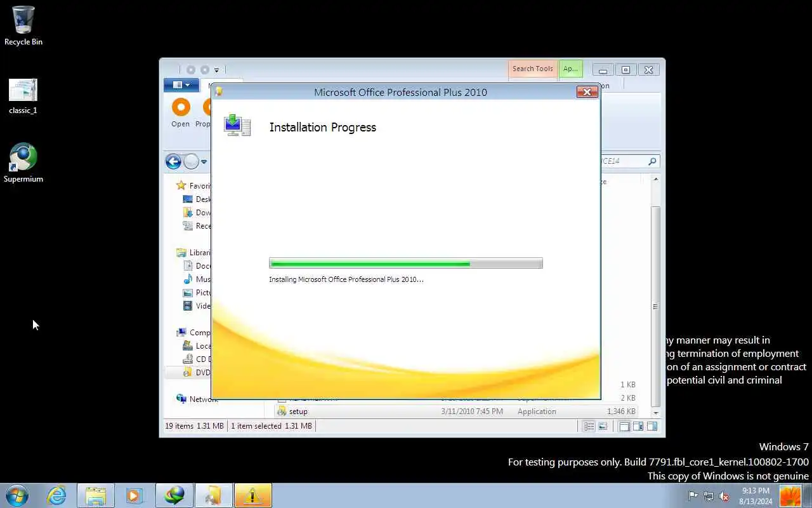Click first quick access toolbar circle button
Viewport: 812px width, 508px height.
191,70
